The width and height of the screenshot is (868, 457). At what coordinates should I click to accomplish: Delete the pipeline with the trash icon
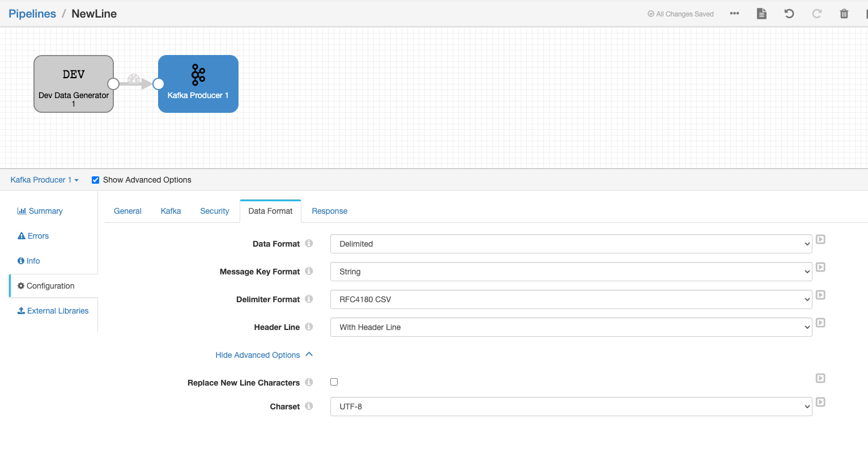pyautogui.click(x=844, y=14)
